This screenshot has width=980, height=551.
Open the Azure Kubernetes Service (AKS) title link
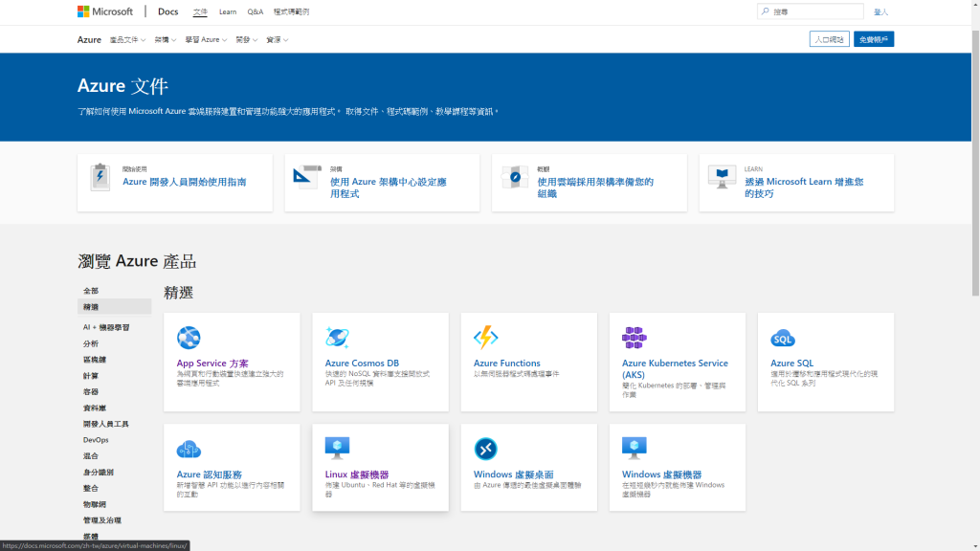coord(675,368)
